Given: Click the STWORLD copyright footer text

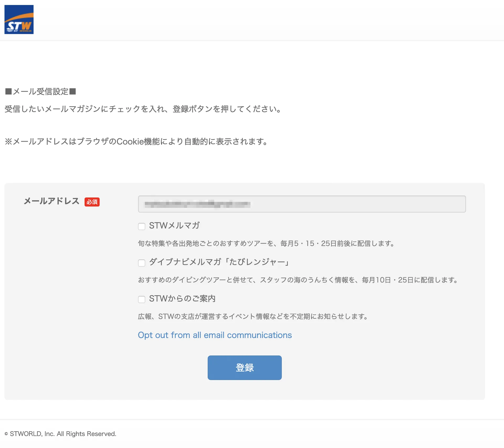Looking at the screenshot, I should tap(60, 434).
